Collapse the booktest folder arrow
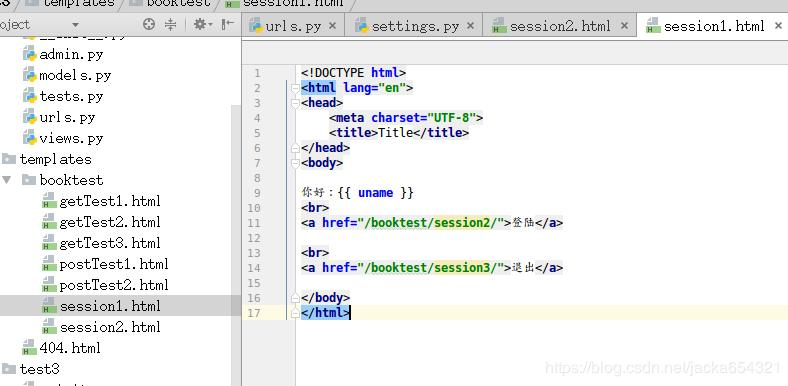Viewport: 788px width, 386px height. point(7,180)
